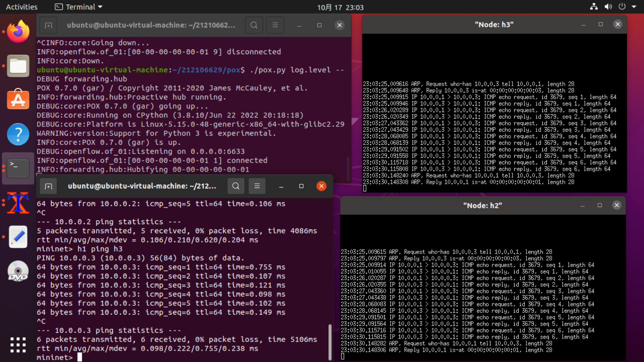
Task: Click the mininet> prompt at the bottom
Action: (55, 358)
